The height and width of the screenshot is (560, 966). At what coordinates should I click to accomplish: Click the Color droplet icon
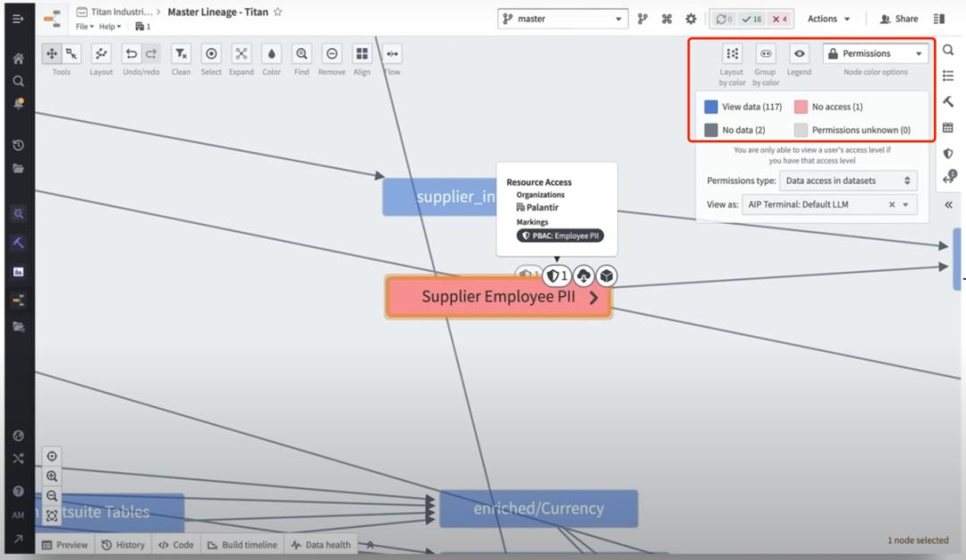click(x=271, y=55)
